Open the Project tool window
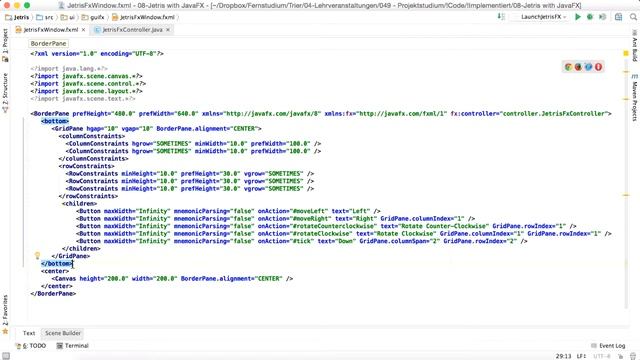Screen dimensions: 640x360 coord(5,46)
